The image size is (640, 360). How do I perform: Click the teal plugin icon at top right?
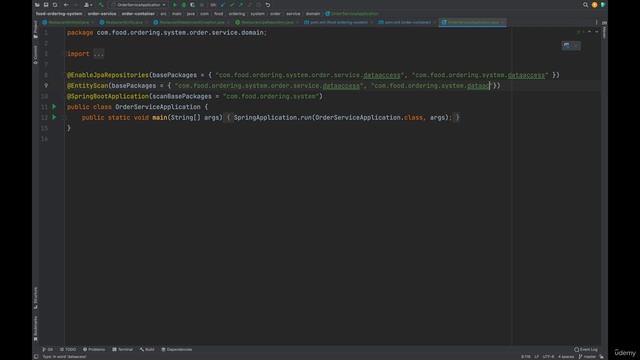tap(602, 5)
